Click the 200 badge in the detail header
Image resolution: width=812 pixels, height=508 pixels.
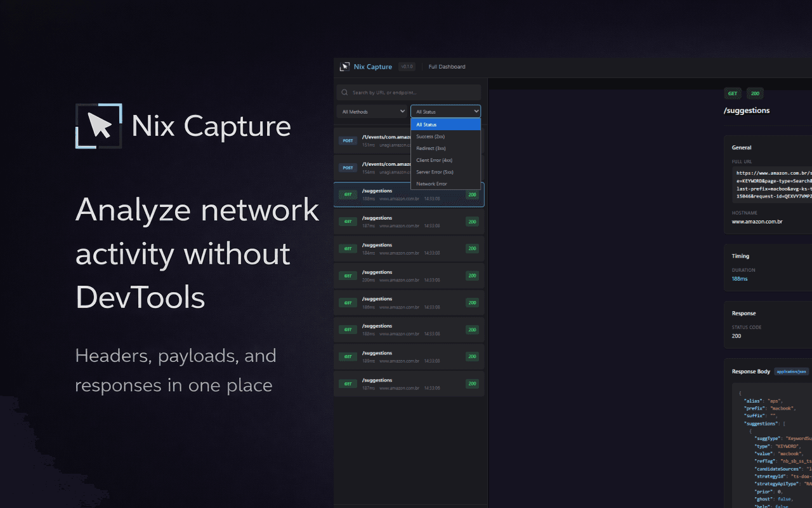(754, 93)
